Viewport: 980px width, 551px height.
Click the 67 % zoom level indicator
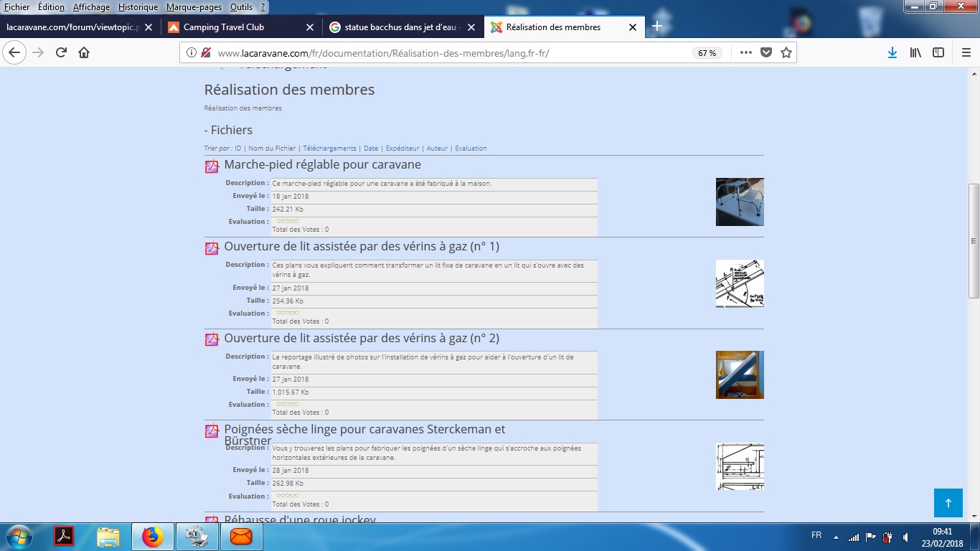coord(707,53)
